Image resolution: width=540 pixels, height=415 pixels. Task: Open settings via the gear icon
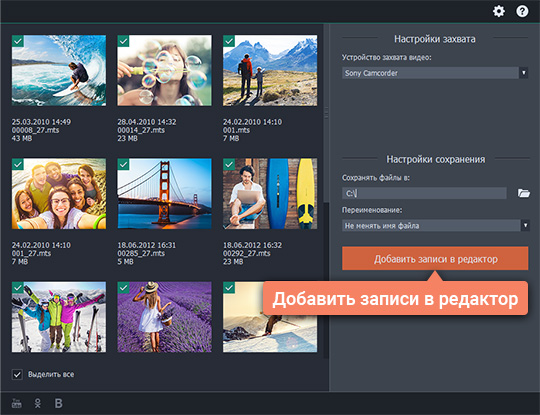click(x=499, y=11)
